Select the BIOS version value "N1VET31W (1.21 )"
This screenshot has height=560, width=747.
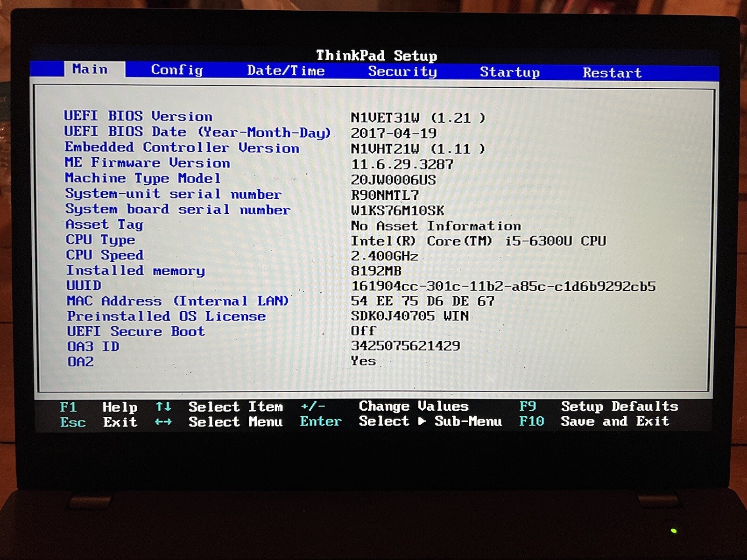coord(418,118)
